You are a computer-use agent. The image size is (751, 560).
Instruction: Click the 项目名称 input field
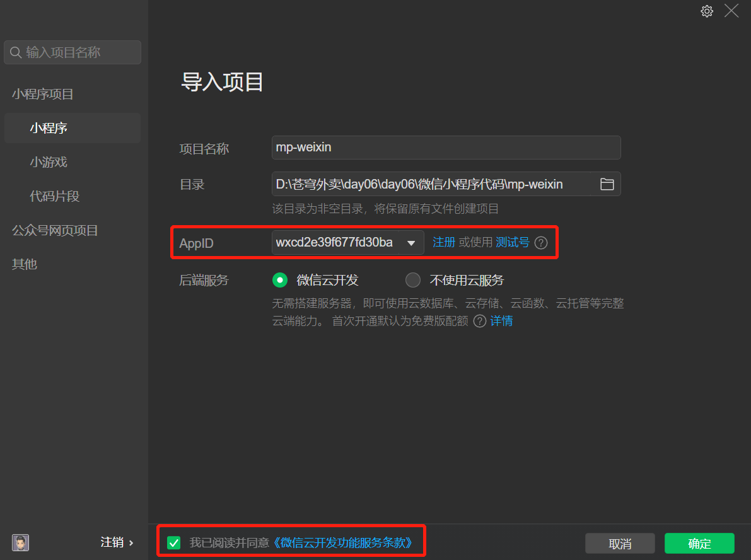tap(446, 148)
